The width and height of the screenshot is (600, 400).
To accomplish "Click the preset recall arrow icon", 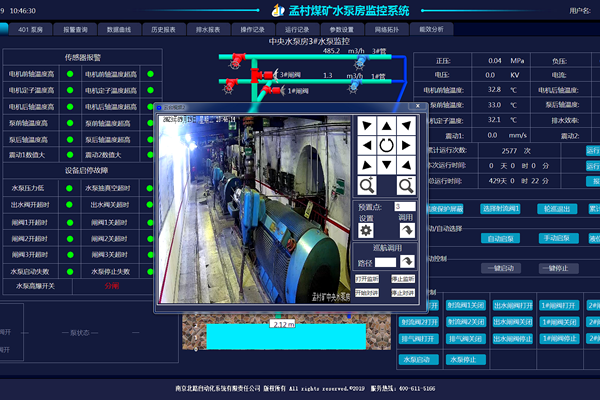I will point(407,230).
